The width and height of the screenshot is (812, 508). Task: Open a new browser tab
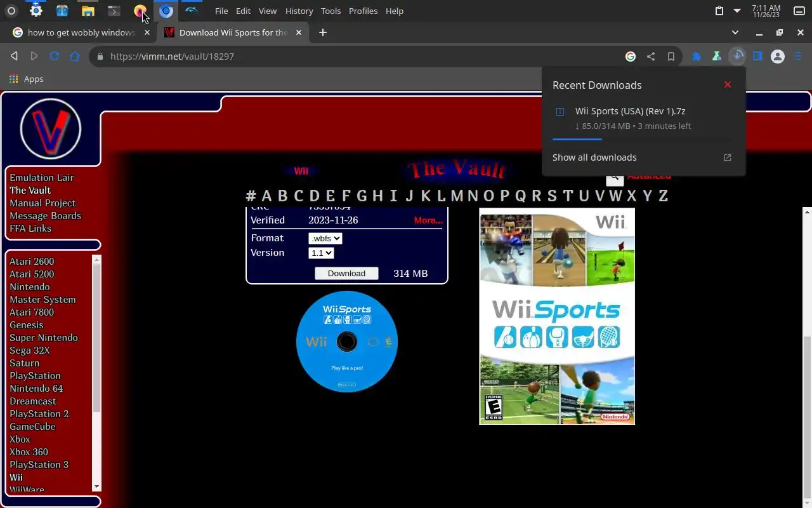[323, 32]
